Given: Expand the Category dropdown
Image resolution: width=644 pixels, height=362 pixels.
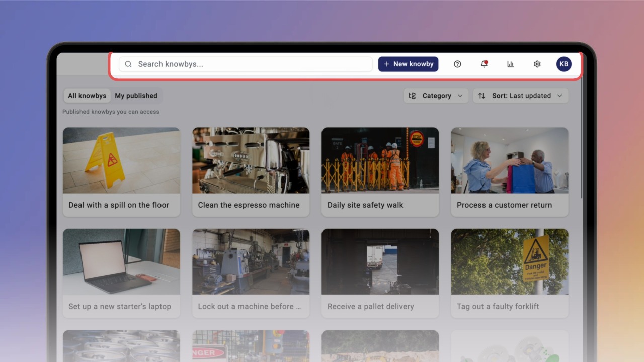Looking at the screenshot, I should [436, 96].
